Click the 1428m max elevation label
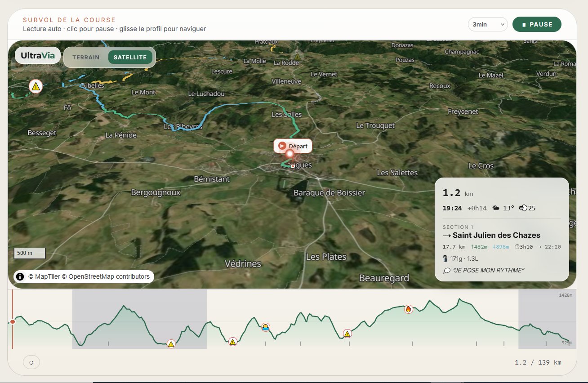This screenshot has height=383, width=588. pos(566,295)
